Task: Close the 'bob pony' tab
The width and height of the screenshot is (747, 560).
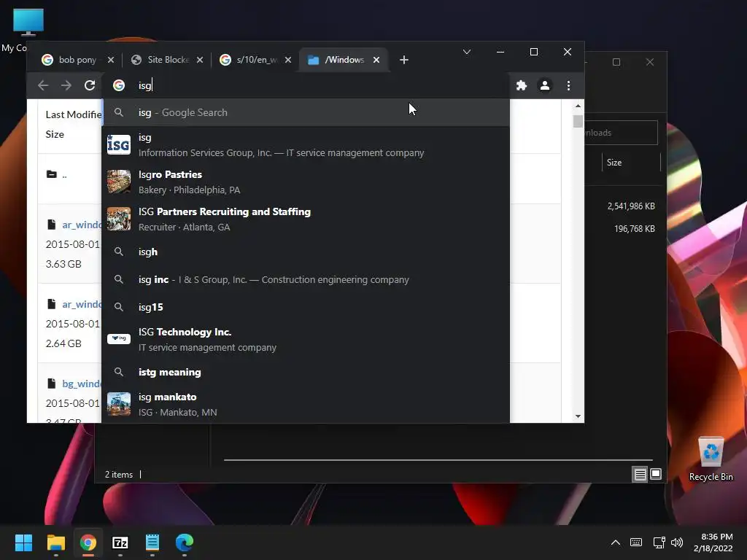Action: 111,60
